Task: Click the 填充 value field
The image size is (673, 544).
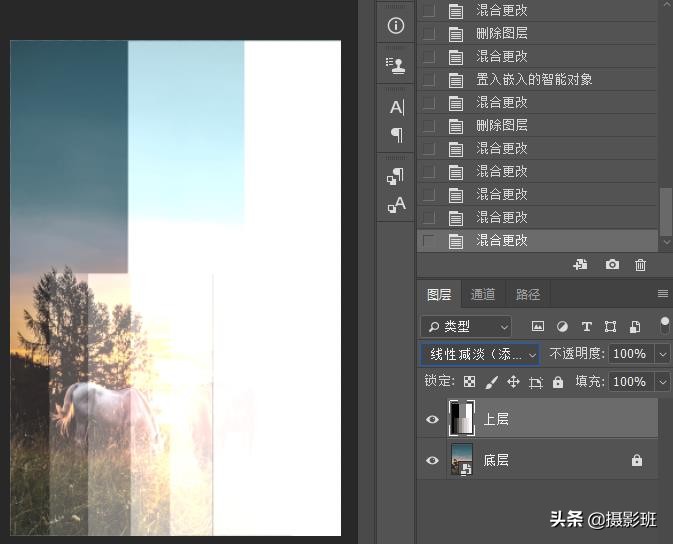Action: 631,382
